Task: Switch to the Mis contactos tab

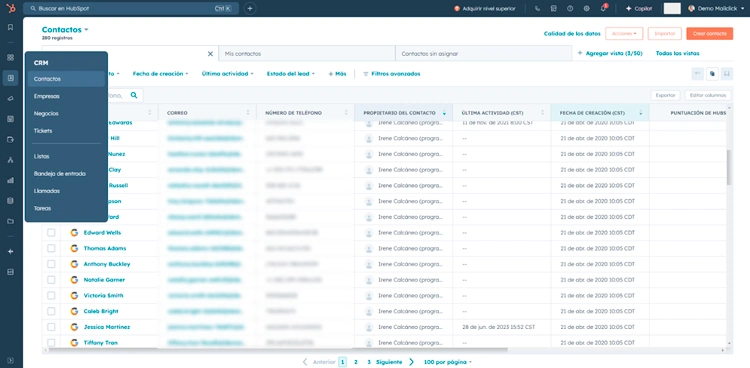Action: pyautogui.click(x=307, y=54)
